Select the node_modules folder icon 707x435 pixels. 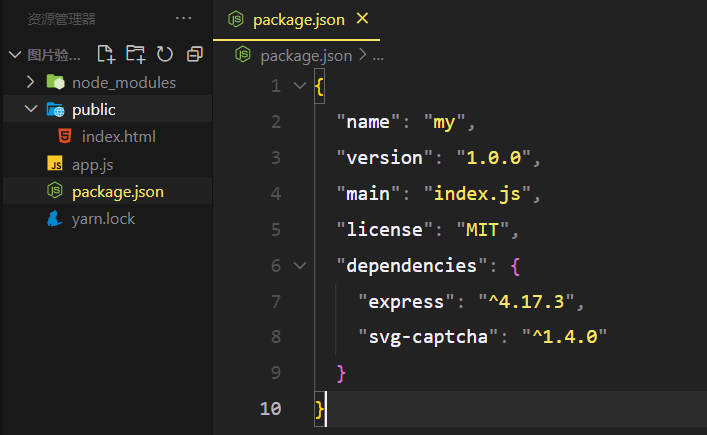[x=55, y=82]
